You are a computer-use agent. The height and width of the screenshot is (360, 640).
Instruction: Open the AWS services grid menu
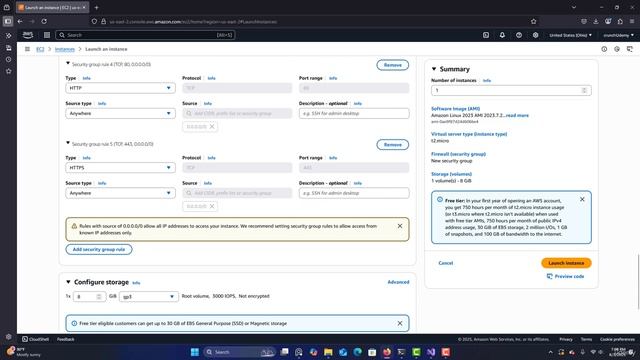click(x=47, y=35)
